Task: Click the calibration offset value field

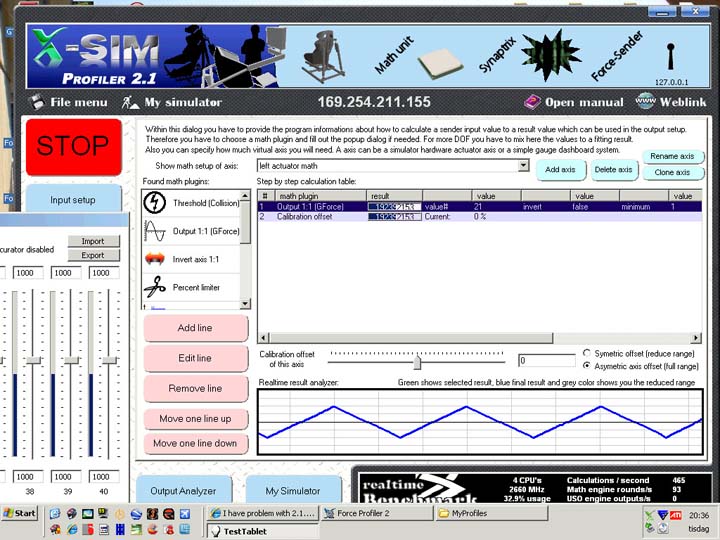Action: pyautogui.click(x=545, y=361)
